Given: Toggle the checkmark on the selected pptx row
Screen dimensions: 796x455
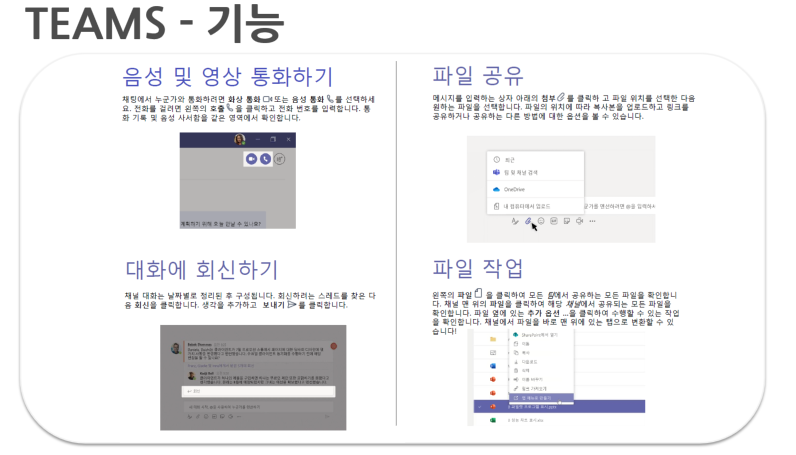Looking at the screenshot, I should [480, 407].
